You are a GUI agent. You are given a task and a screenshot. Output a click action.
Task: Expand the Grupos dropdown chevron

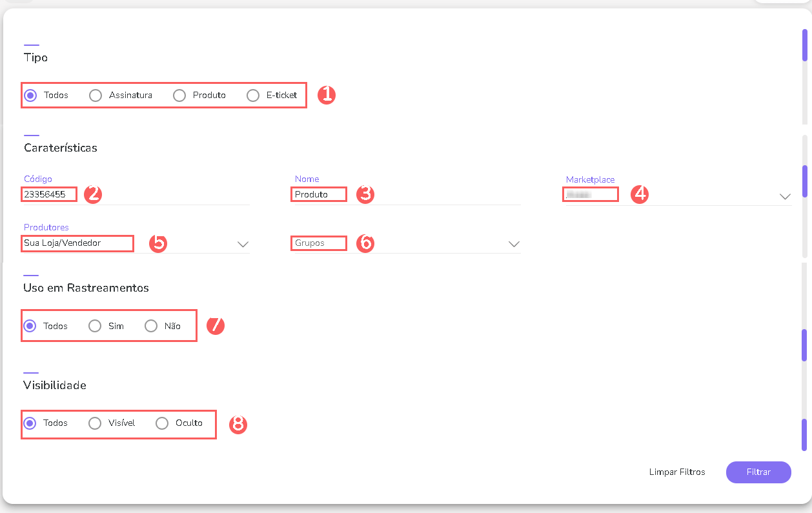point(514,244)
